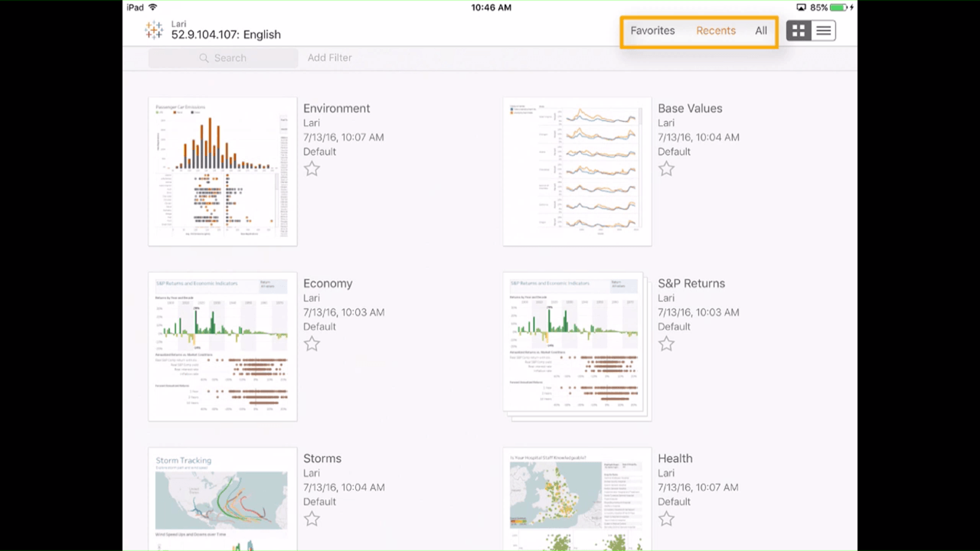
Task: Switch to grid view layout
Action: [799, 31]
